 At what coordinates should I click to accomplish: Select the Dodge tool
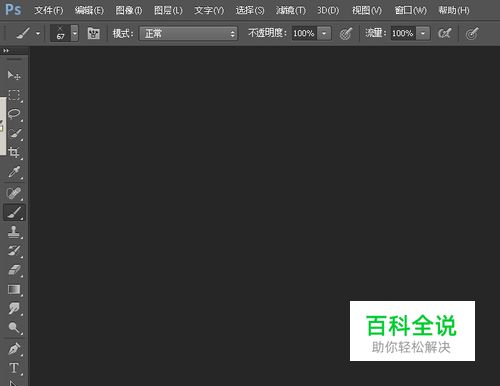tap(14, 328)
